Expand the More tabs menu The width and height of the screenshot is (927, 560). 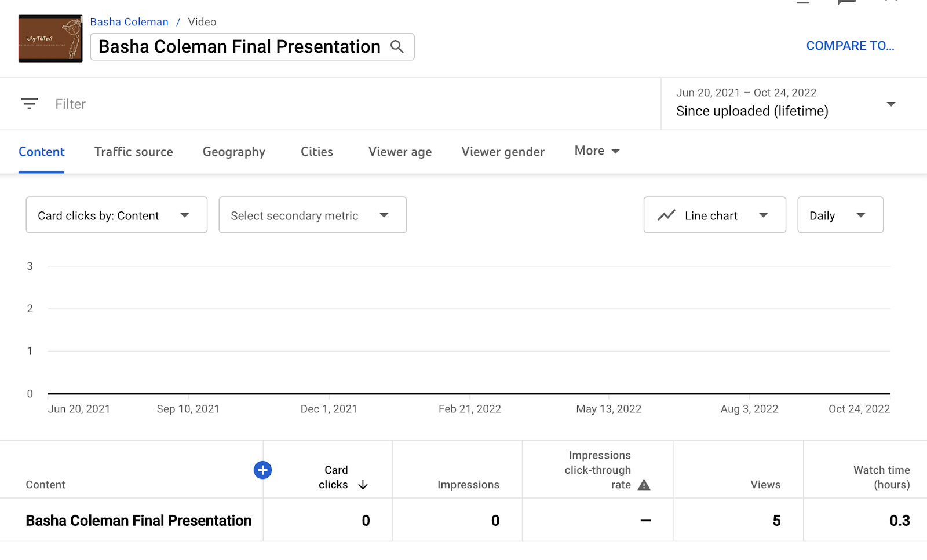(x=597, y=151)
